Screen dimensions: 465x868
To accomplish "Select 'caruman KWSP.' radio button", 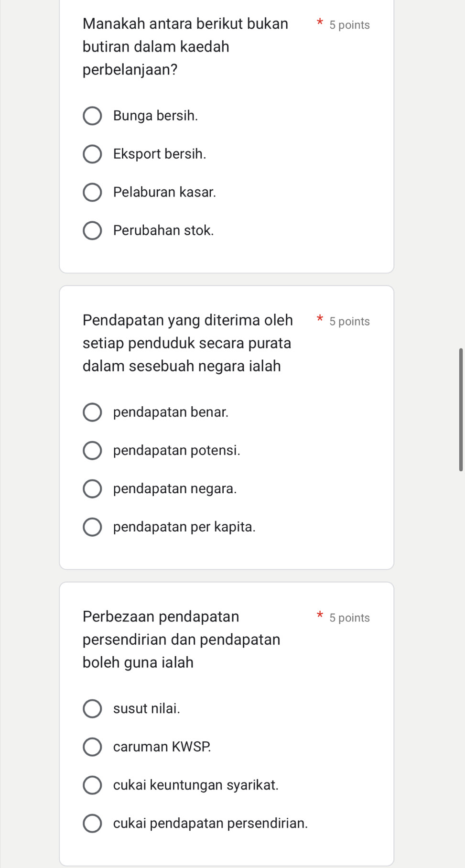I will click(92, 747).
